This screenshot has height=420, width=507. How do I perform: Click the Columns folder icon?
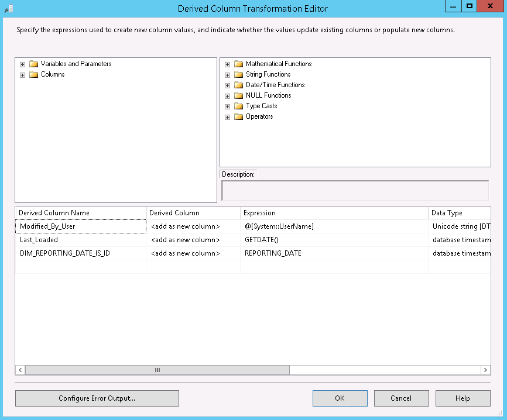click(33, 74)
